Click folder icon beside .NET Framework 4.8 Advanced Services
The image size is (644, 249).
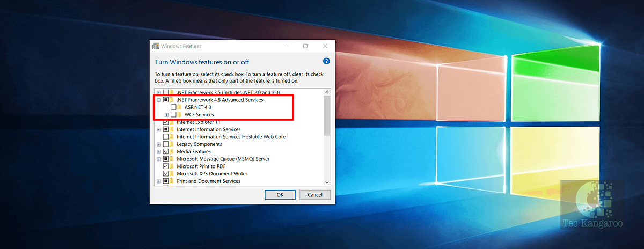[173, 100]
